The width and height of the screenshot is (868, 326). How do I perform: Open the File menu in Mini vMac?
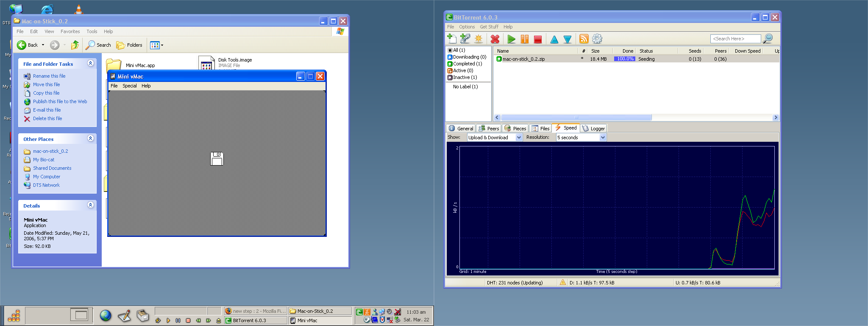(114, 86)
